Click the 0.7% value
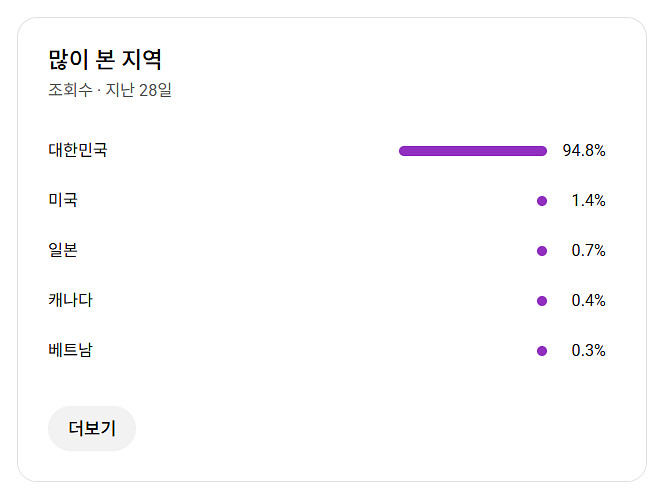671x504 pixels. (x=588, y=251)
